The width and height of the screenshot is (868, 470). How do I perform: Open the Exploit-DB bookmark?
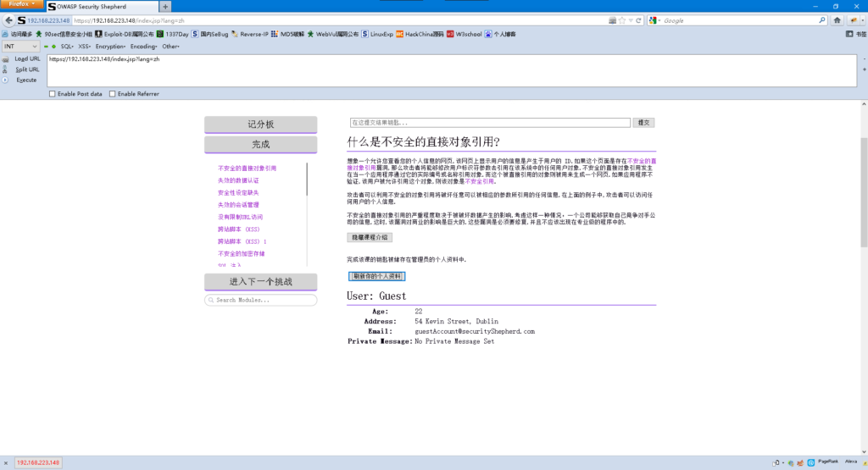click(125, 34)
